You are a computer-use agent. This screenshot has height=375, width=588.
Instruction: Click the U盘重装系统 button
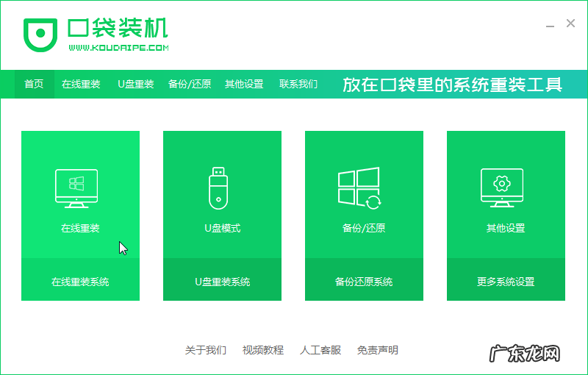(x=222, y=279)
